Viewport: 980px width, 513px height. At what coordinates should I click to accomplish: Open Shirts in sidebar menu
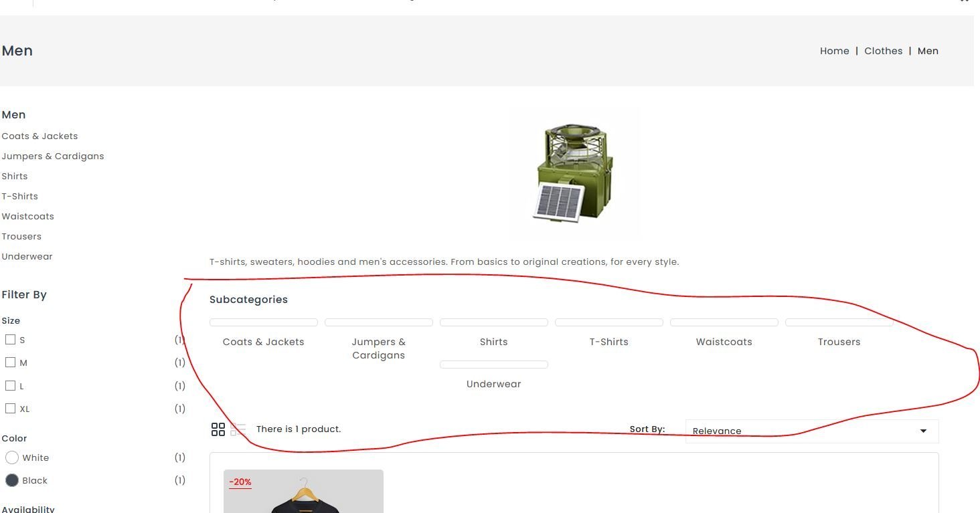(x=15, y=176)
